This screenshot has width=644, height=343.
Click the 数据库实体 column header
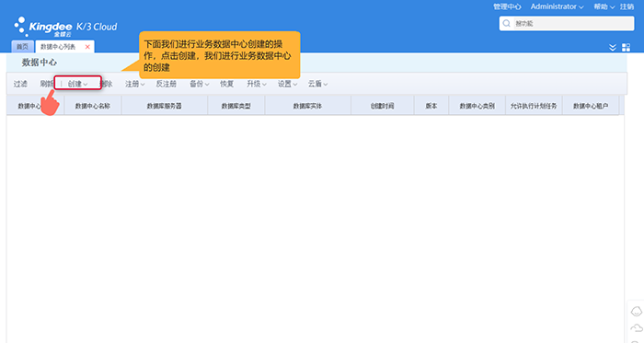pos(307,106)
